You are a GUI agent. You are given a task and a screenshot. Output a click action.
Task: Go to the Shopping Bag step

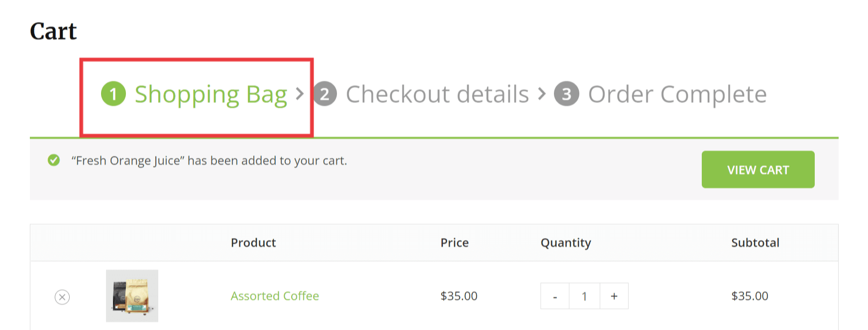click(211, 94)
